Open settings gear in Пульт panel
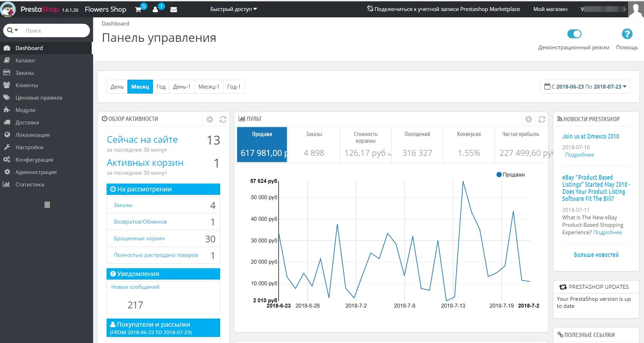Image resolution: width=644 pixels, height=343 pixels. [x=529, y=119]
